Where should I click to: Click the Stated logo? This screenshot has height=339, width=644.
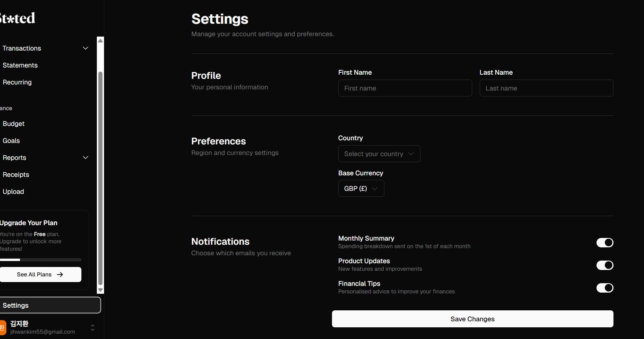[17, 18]
